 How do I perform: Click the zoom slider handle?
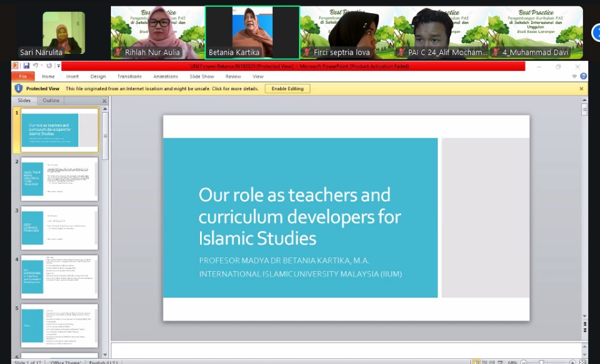pos(541,362)
